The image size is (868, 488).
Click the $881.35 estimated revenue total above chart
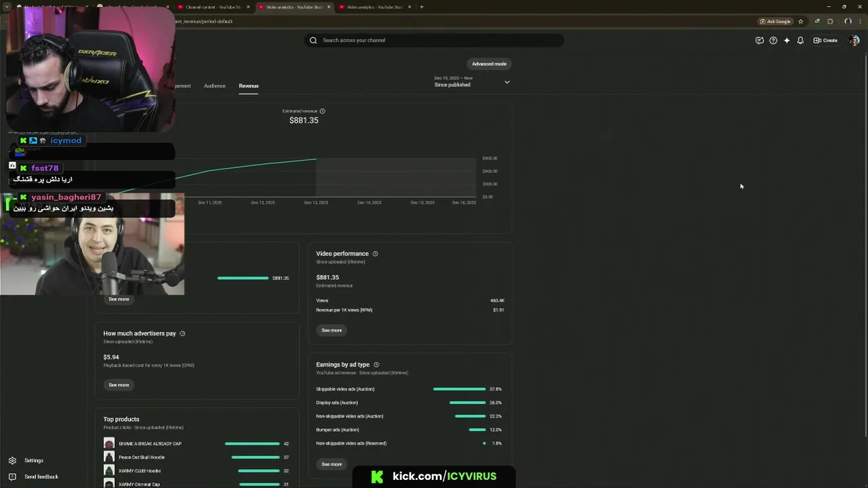pyautogui.click(x=304, y=120)
